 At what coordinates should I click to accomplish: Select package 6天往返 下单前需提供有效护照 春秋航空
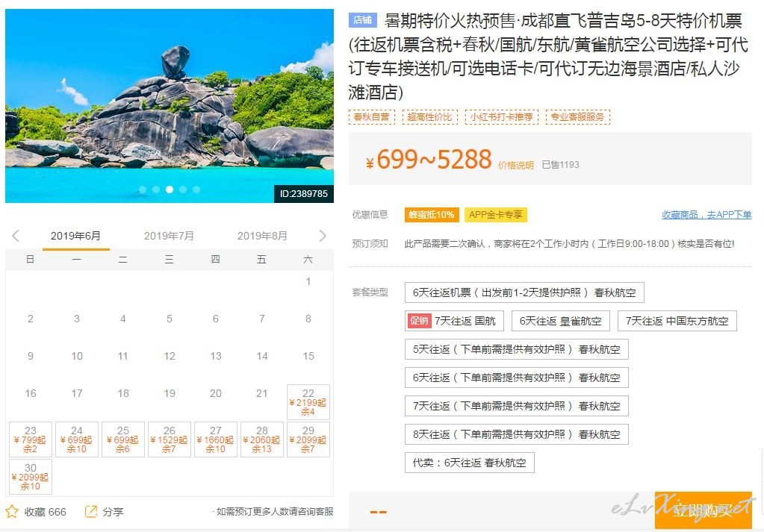tap(517, 378)
